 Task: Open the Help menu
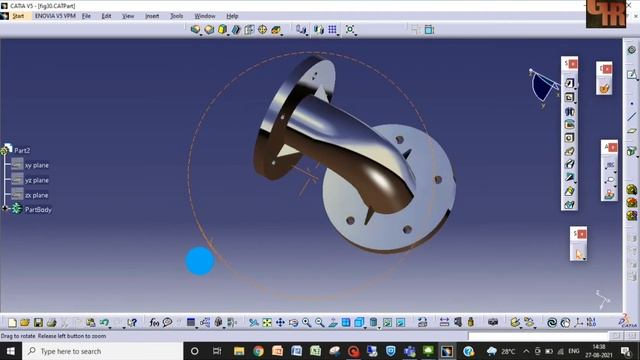click(232, 16)
